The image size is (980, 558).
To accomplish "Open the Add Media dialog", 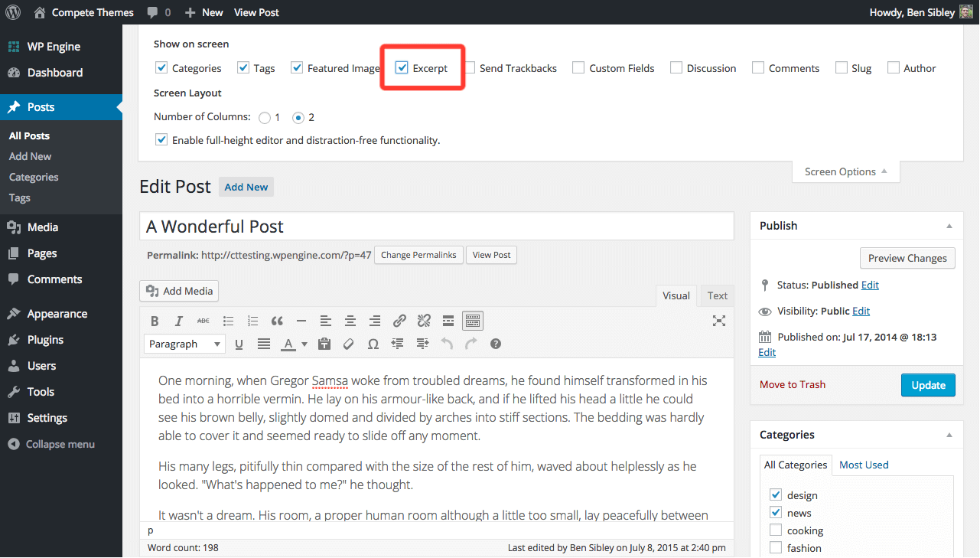I will tap(178, 291).
